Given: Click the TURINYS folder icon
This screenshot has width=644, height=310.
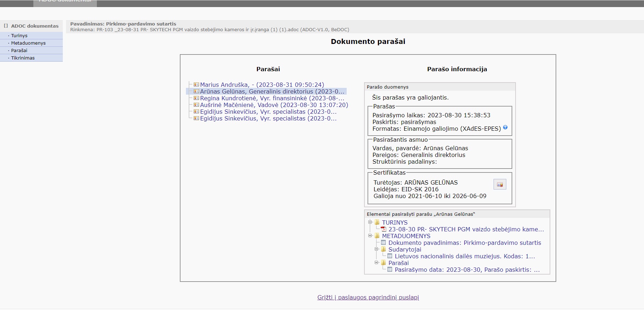Looking at the screenshot, I should 377,222.
